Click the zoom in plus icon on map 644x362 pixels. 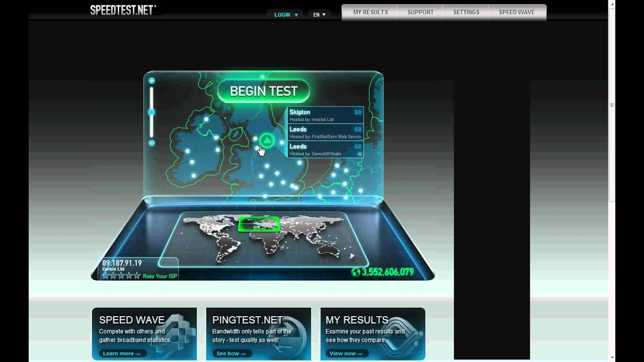151,80
